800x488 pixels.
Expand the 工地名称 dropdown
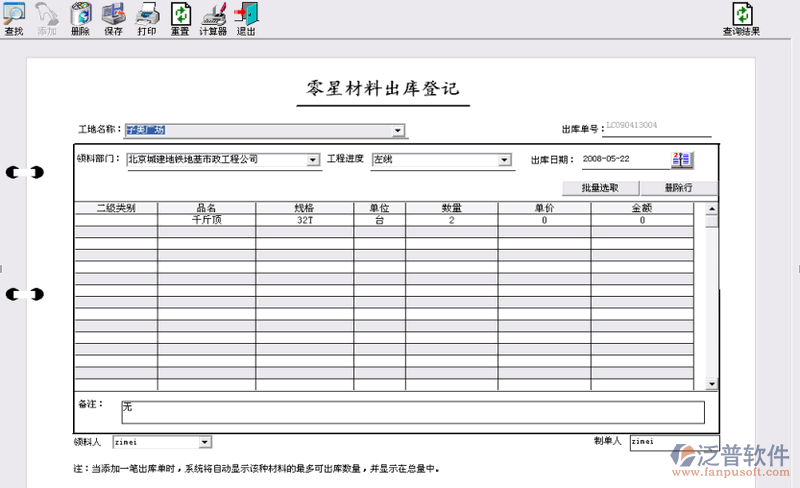point(398,130)
